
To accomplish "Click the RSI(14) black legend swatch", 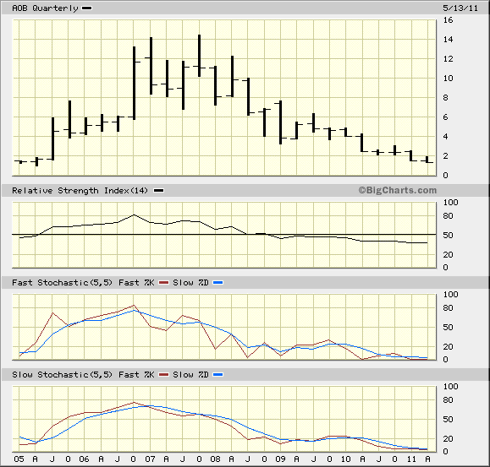I will pos(159,191).
